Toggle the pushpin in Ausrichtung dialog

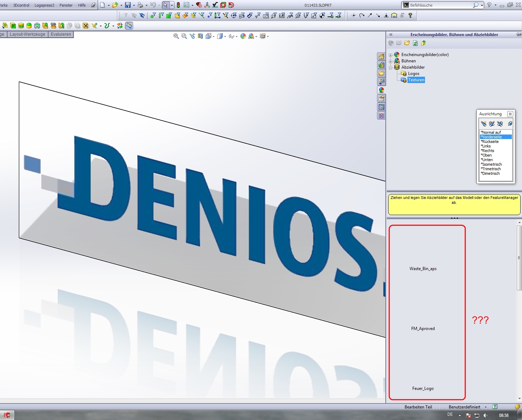[510, 124]
